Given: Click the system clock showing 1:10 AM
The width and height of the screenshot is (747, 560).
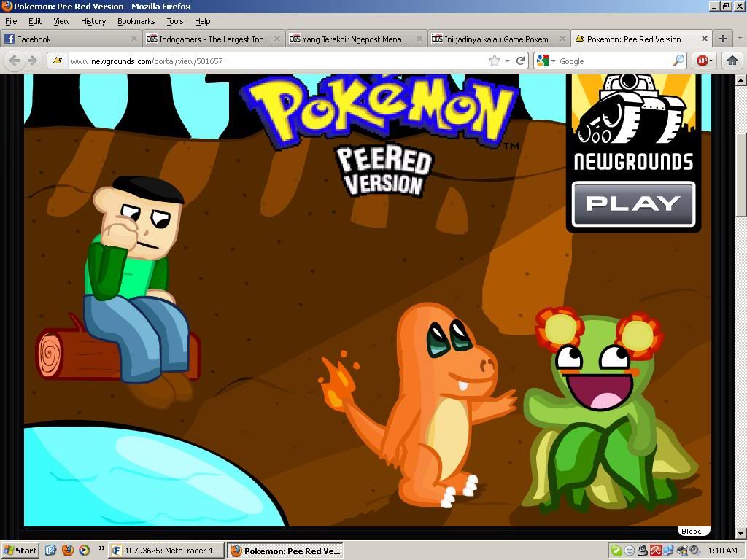Looking at the screenshot, I should [x=722, y=551].
